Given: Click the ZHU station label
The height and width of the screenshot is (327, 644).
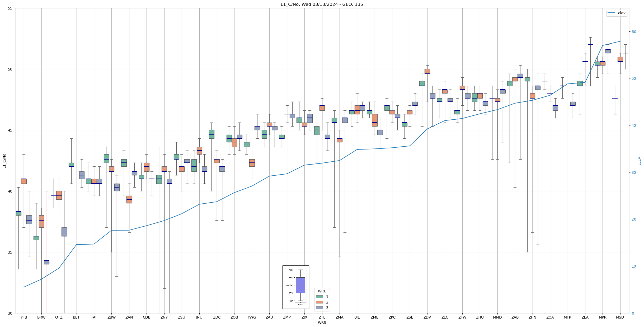Looking at the screenshot, I should tap(480, 317).
